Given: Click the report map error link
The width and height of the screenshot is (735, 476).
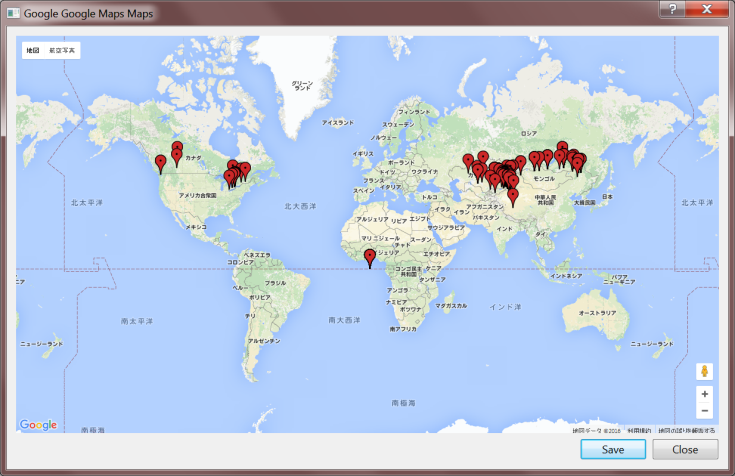Looking at the screenshot, I should [686, 430].
